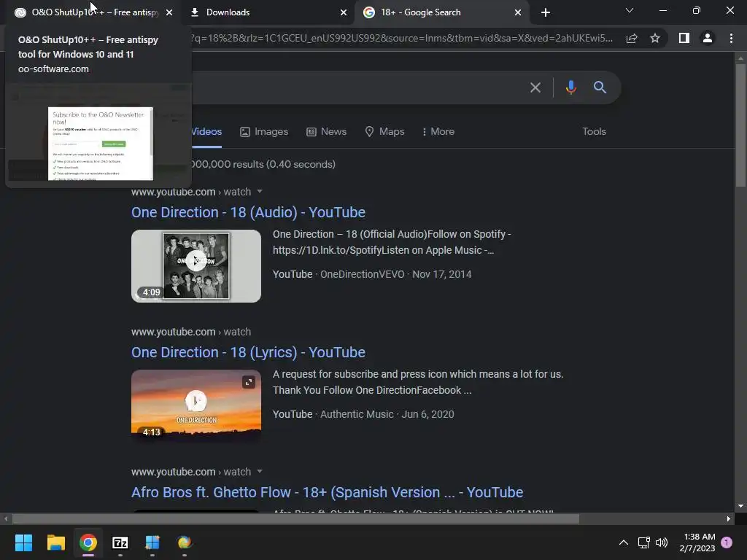747x560 pixels.
Task: Open the notification badge icon
Action: click(x=727, y=542)
